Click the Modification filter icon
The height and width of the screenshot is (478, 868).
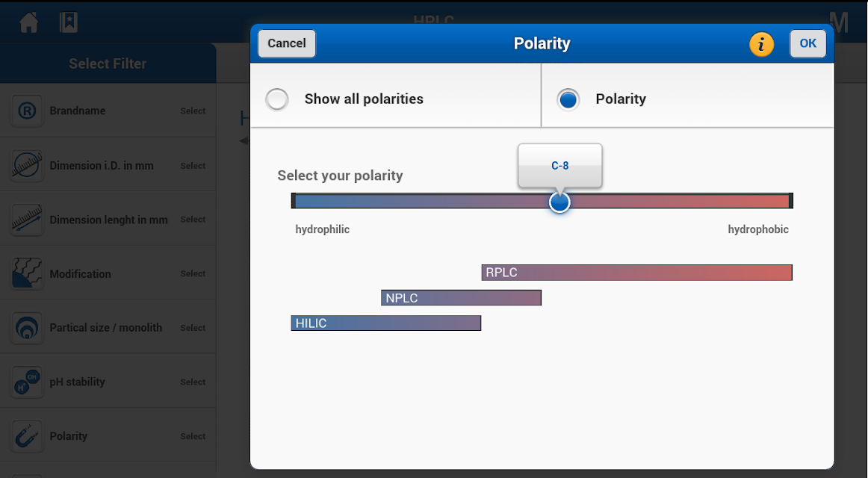point(27,274)
